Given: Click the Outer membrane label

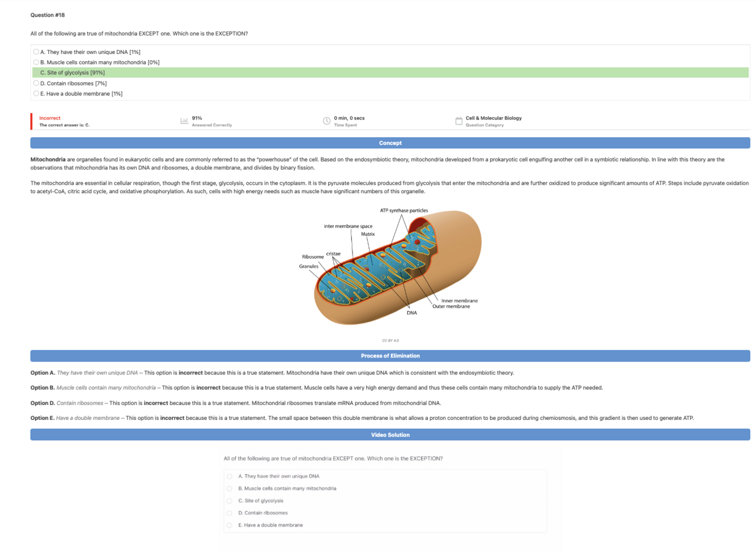Looking at the screenshot, I should click(x=451, y=307).
